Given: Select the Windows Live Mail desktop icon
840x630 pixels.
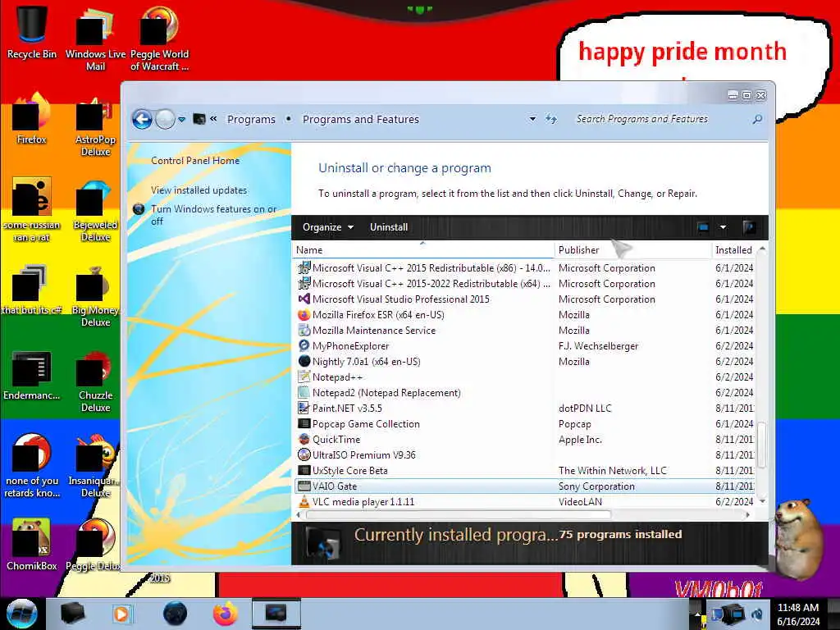Looking at the screenshot, I should 95,39.
